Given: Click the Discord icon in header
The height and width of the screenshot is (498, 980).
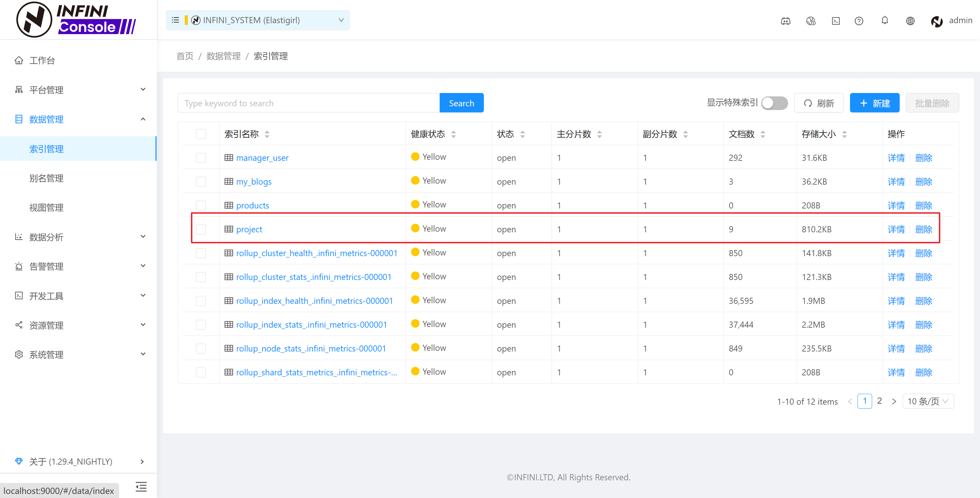Looking at the screenshot, I should coord(785,21).
